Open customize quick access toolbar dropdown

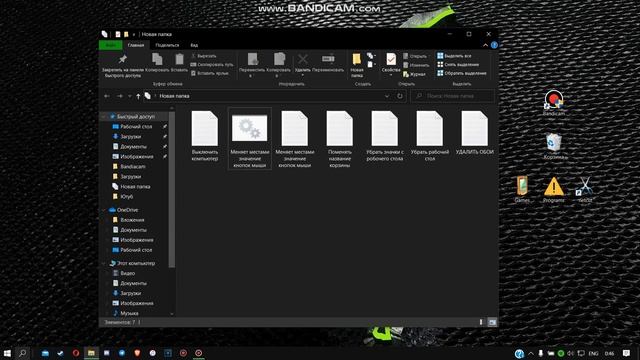pos(134,34)
